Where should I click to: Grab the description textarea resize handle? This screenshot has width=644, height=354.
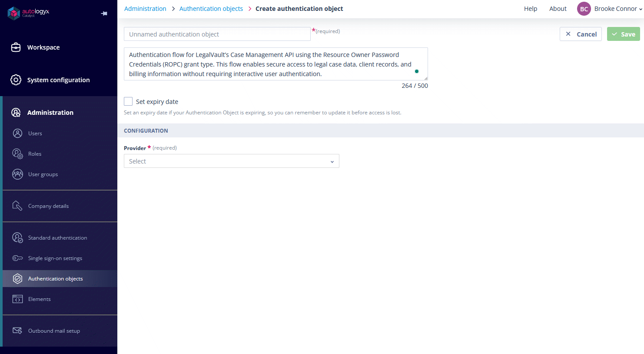coord(426,78)
